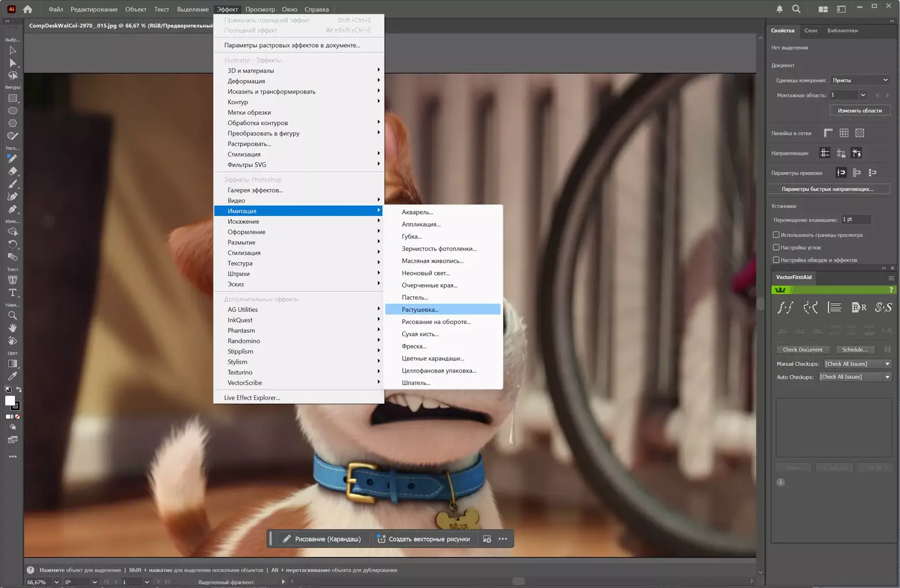
Task: Toggle rulers display in Properties panel
Action: click(x=829, y=133)
